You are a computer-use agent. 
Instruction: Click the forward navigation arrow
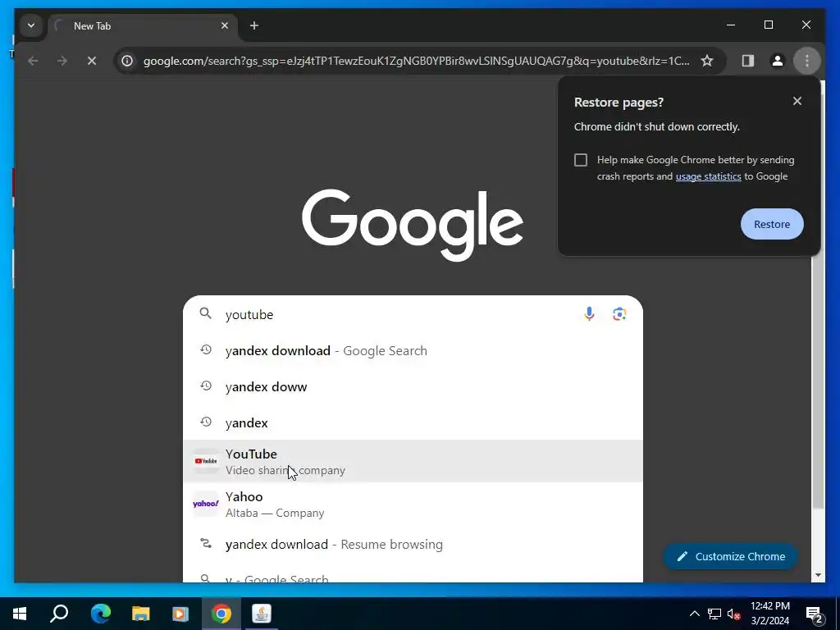pos(62,61)
